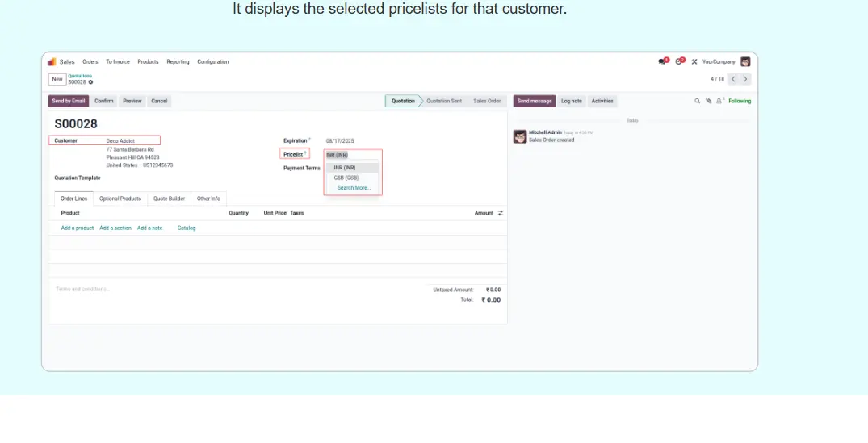Click the debug tools wrench icon
Image resolution: width=868 pixels, height=443 pixels.
tap(694, 61)
